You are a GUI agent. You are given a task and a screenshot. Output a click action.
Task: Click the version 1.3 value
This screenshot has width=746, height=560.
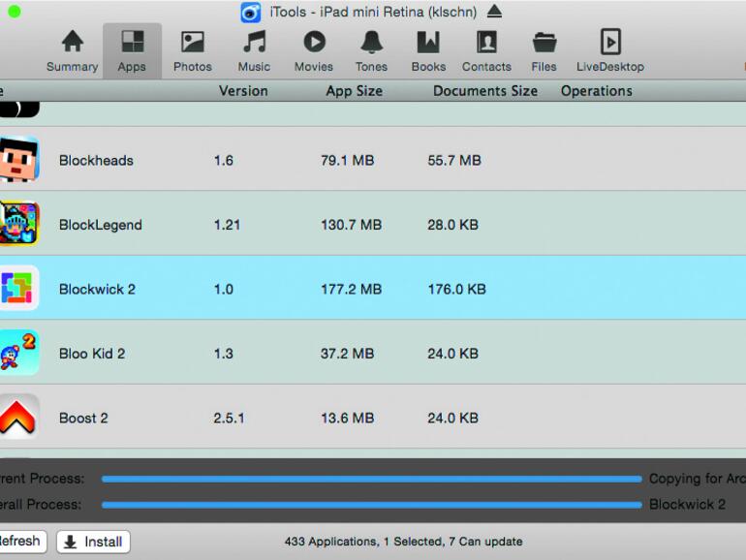coord(223,354)
